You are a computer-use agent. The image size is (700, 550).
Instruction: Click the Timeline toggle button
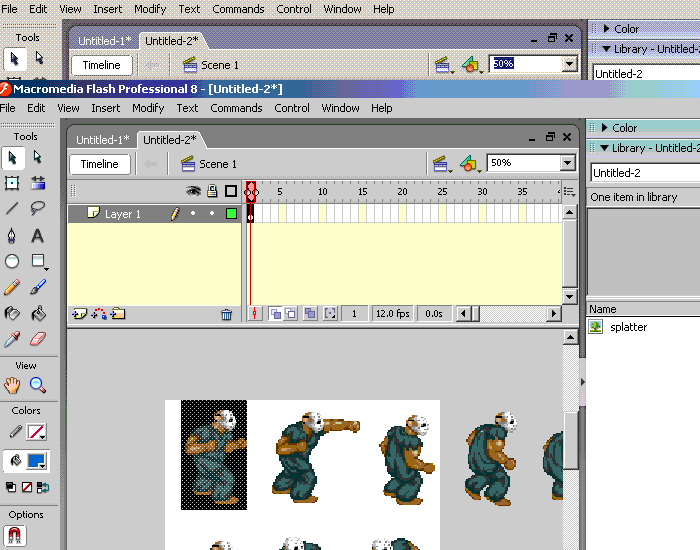(x=100, y=164)
